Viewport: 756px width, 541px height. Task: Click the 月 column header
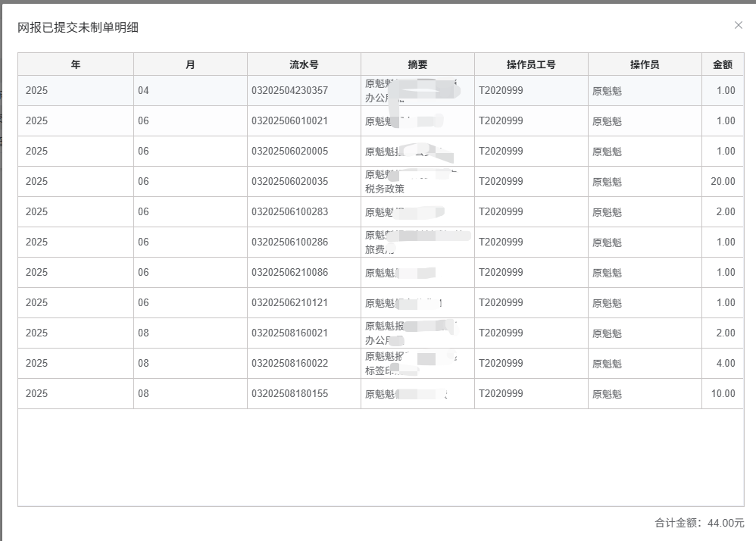[x=190, y=64]
